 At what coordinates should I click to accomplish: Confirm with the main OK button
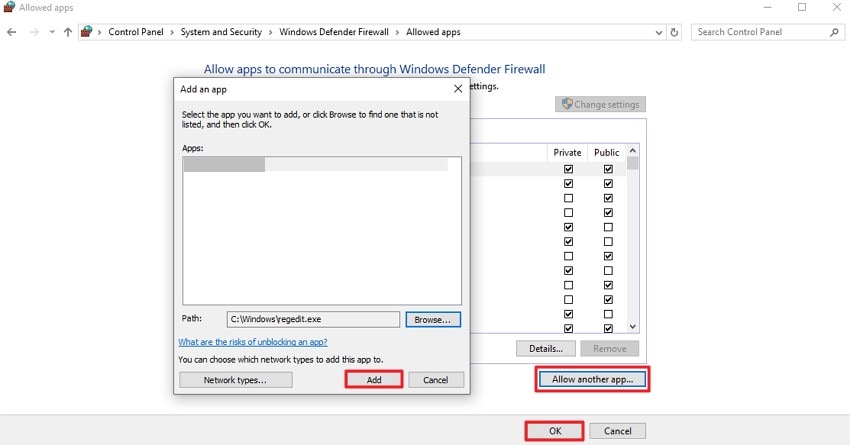[x=555, y=431]
